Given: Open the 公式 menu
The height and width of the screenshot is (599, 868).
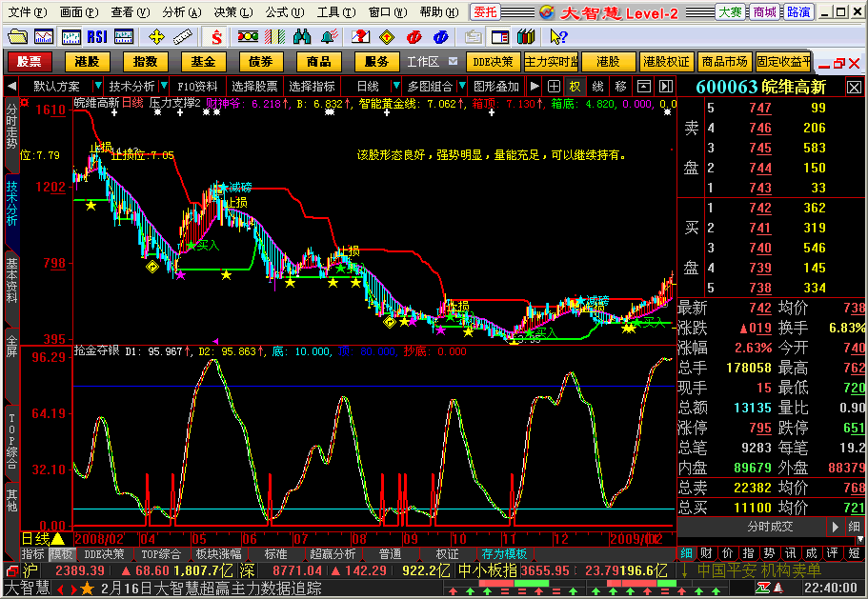Looking at the screenshot, I should [x=285, y=12].
